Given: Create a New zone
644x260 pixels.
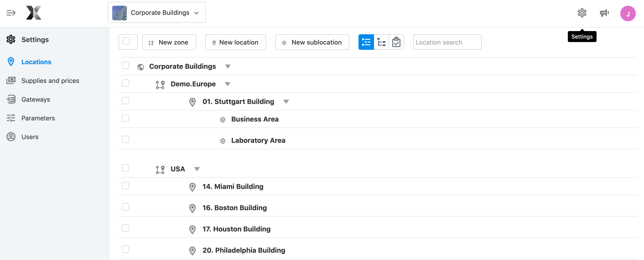Looking at the screenshot, I should click(x=169, y=42).
